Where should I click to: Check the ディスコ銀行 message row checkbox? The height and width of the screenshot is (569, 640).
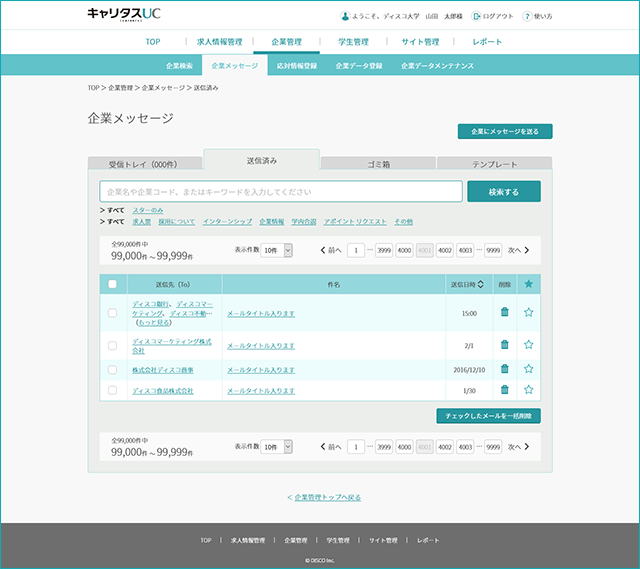click(112, 313)
